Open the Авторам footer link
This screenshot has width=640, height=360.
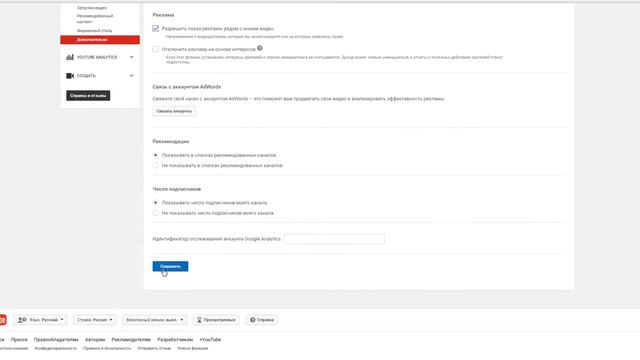pos(95,340)
